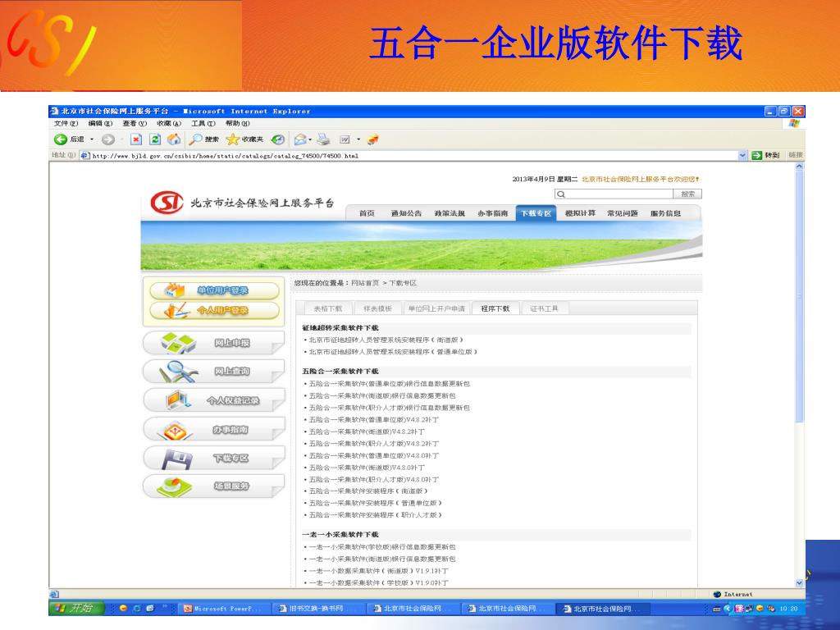Screen dimensions: 840x630
Task: Click the page scrollbar up arrow
Action: click(x=799, y=167)
